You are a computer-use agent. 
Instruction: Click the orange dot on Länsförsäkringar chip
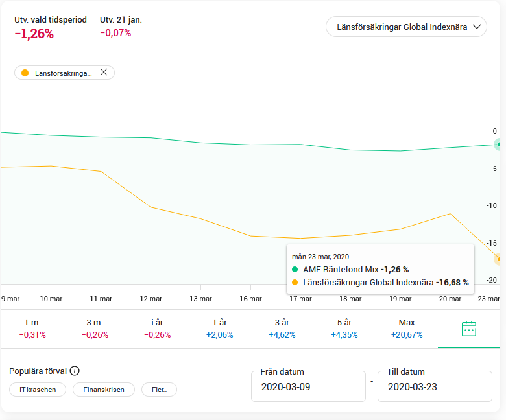pyautogui.click(x=25, y=73)
